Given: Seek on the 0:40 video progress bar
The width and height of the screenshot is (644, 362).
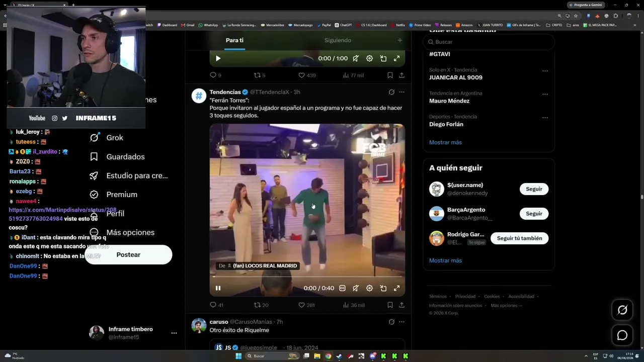Looking at the screenshot, I should (x=307, y=277).
